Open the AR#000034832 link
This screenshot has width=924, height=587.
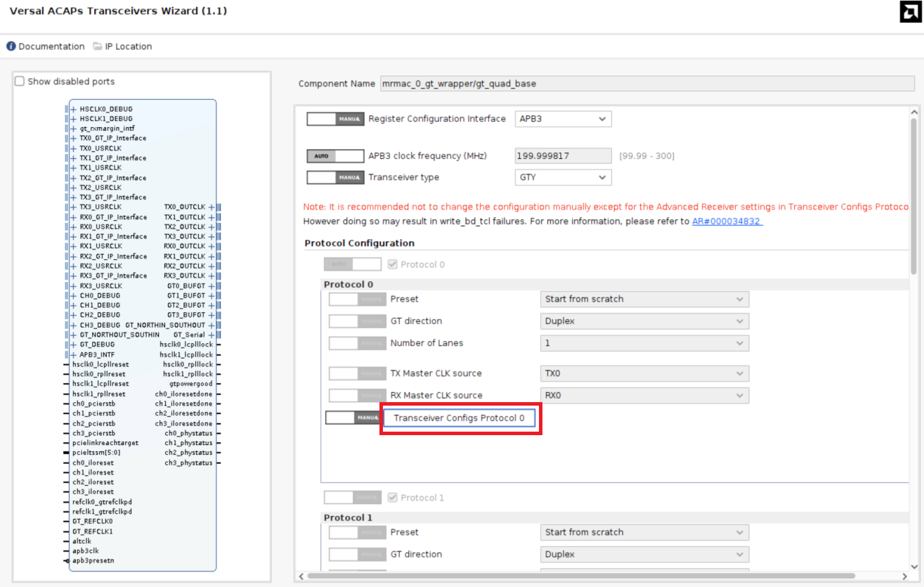(727, 221)
